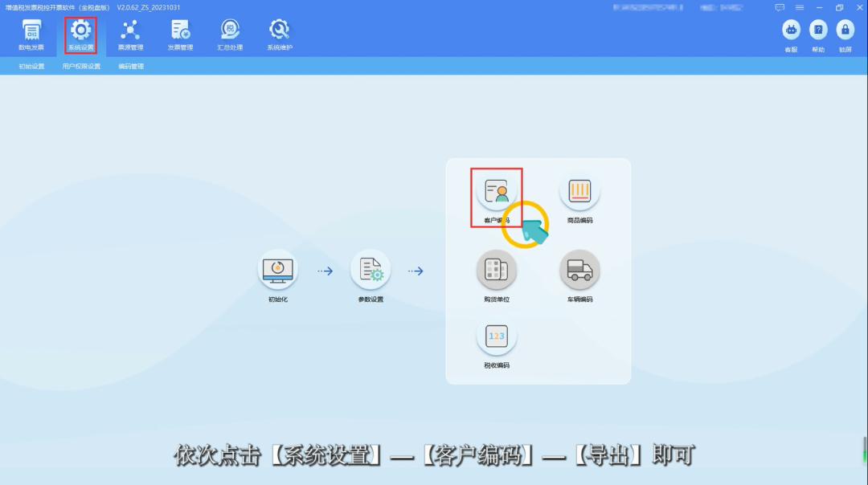Image resolution: width=868 pixels, height=485 pixels.
Task: Minimize the invoicing software window
Action: 819,7
